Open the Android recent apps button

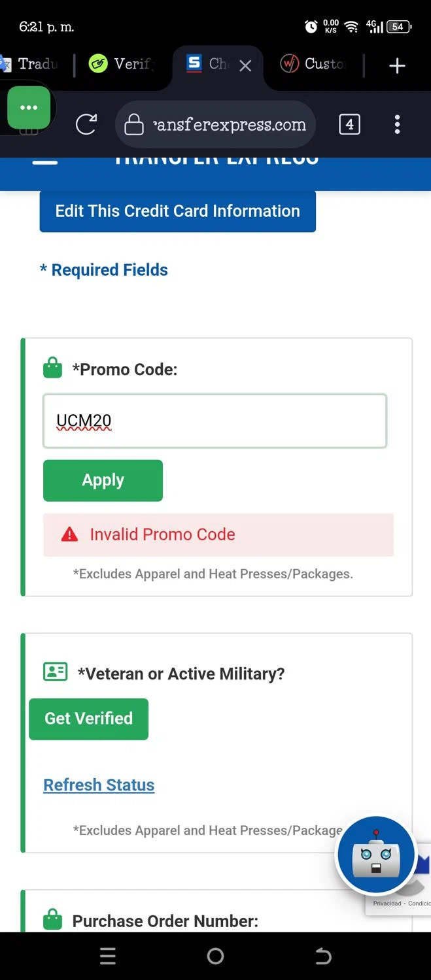click(108, 956)
